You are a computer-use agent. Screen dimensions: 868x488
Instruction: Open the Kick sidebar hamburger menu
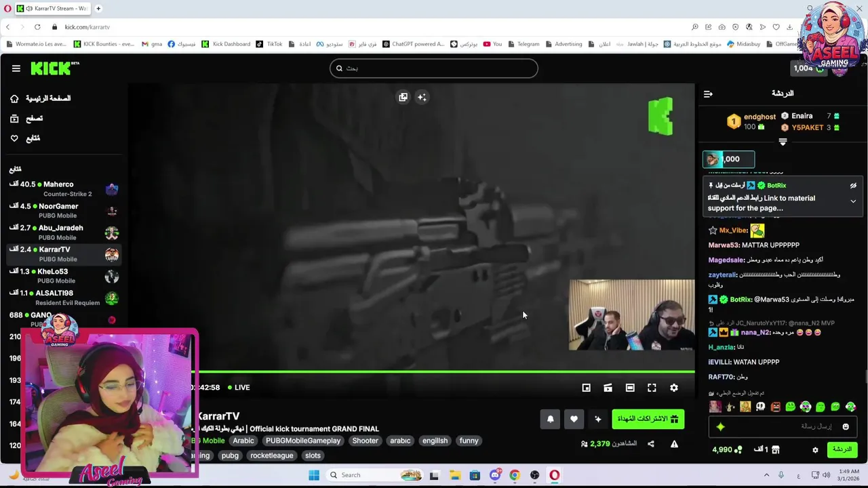[x=16, y=68]
